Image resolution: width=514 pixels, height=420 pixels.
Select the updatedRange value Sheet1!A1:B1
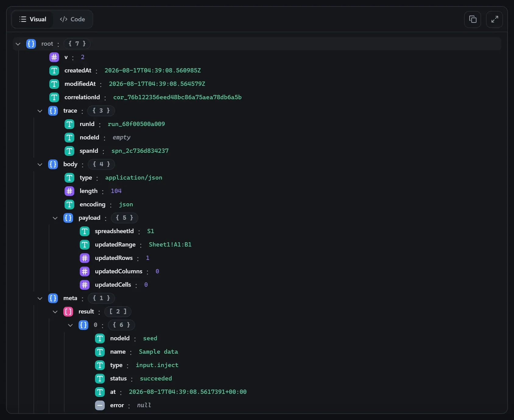click(170, 245)
